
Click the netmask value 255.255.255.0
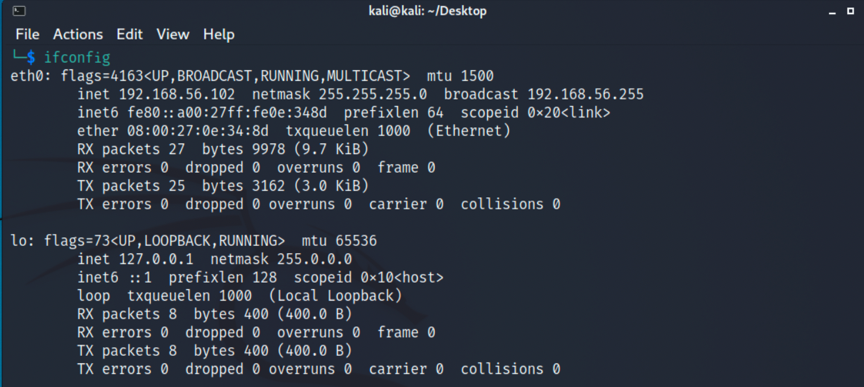coord(372,94)
